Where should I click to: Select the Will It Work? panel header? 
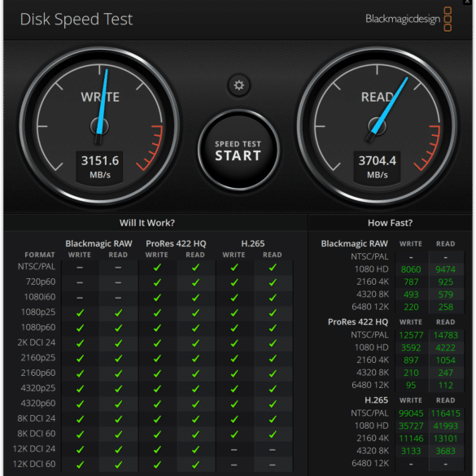tap(147, 223)
